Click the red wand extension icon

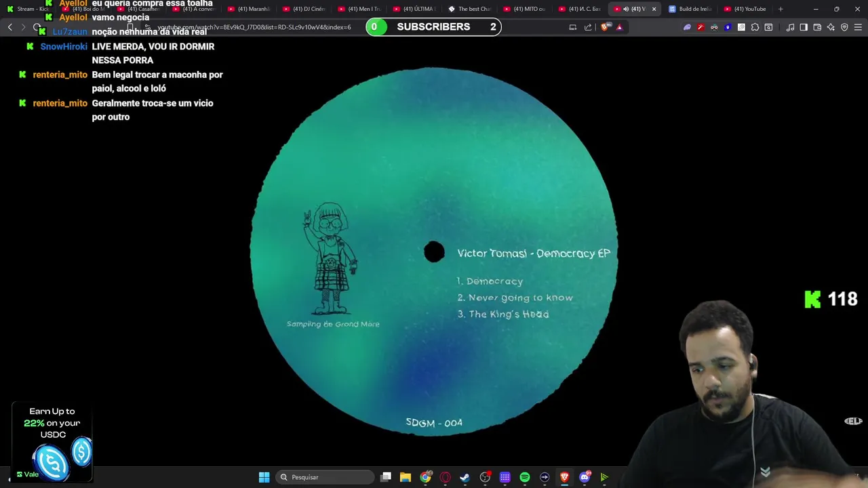[x=701, y=27]
